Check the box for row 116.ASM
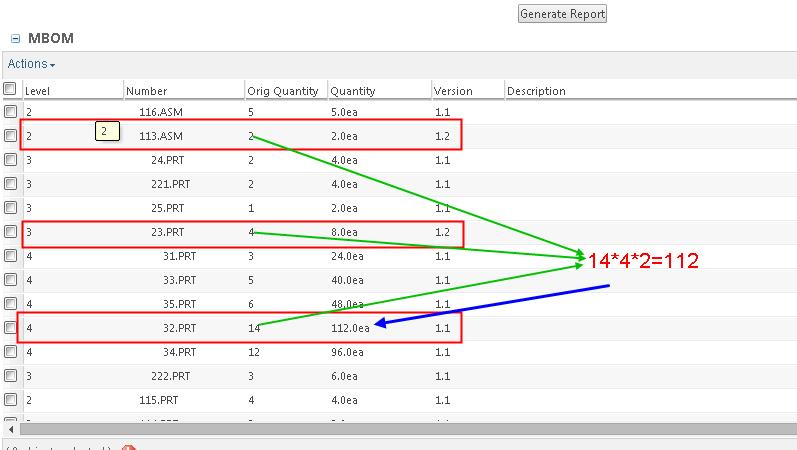The height and width of the screenshot is (450, 797). (10, 111)
